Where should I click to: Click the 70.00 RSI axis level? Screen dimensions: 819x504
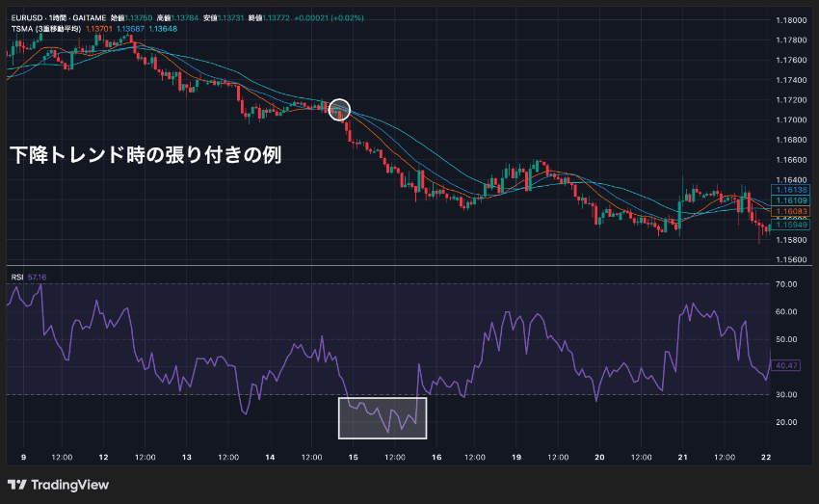tap(786, 284)
